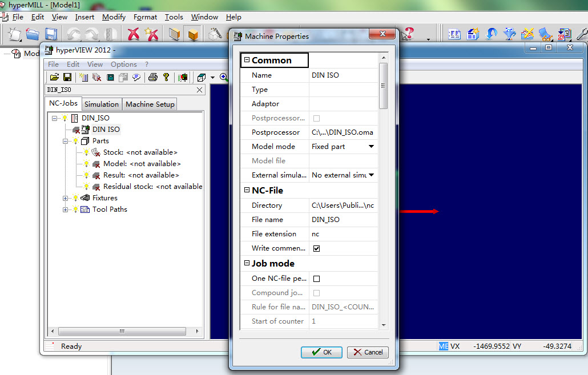This screenshot has height=375, width=588.
Task: Click the blue sheet with glasses icon
Action: pos(546,34)
